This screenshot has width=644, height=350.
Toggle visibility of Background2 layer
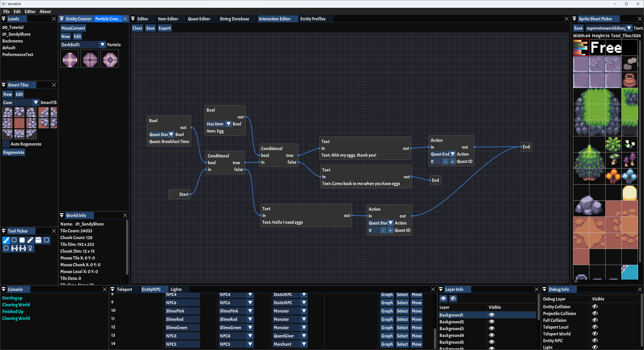(x=492, y=322)
